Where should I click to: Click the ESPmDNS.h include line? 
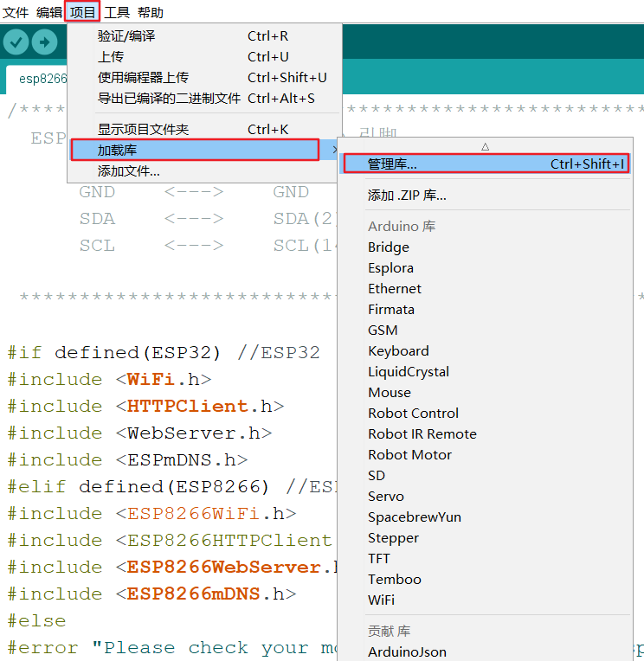coord(127,460)
